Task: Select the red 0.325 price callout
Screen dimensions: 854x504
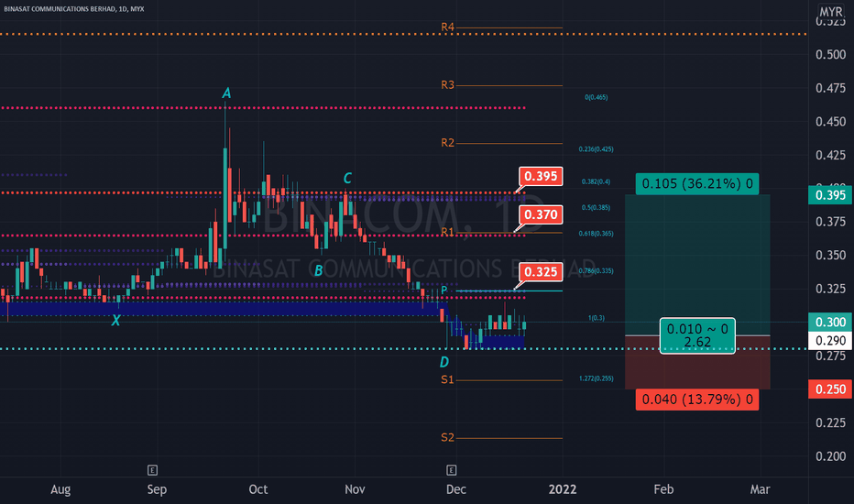Action: (541, 272)
